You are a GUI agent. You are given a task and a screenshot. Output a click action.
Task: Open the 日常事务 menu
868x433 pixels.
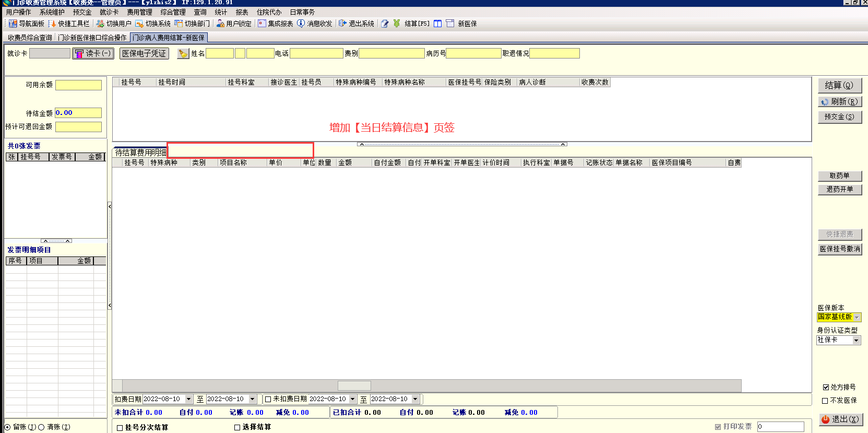point(303,12)
